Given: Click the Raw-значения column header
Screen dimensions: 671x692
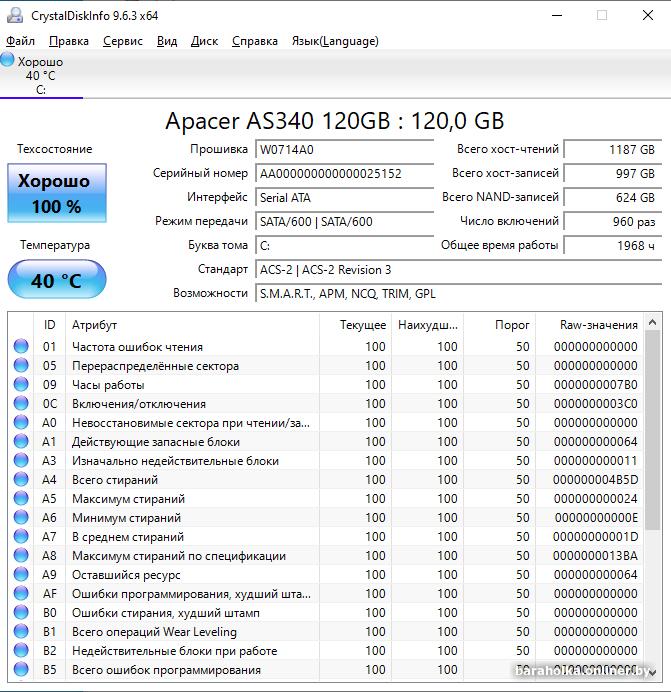Looking at the screenshot, I should tap(589, 325).
